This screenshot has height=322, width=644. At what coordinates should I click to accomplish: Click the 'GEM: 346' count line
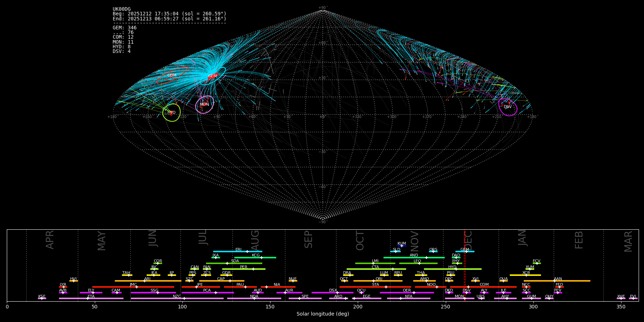tap(125, 28)
